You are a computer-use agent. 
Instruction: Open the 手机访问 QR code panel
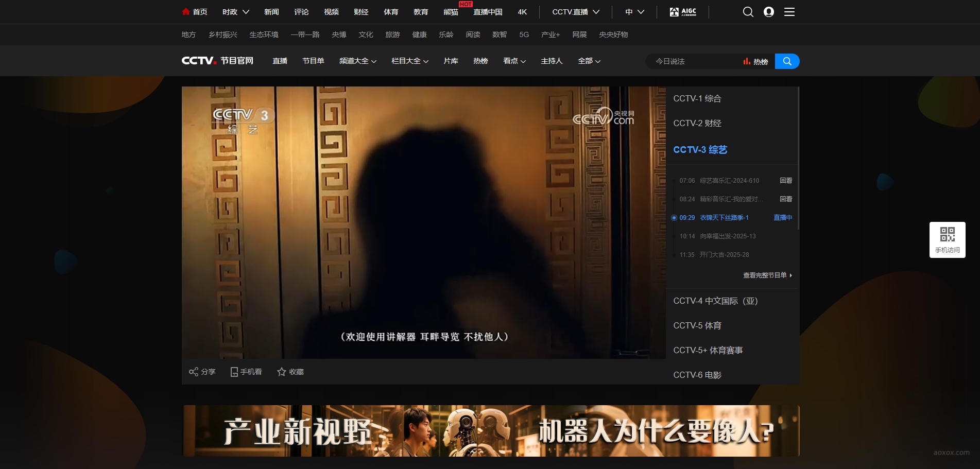tap(947, 239)
